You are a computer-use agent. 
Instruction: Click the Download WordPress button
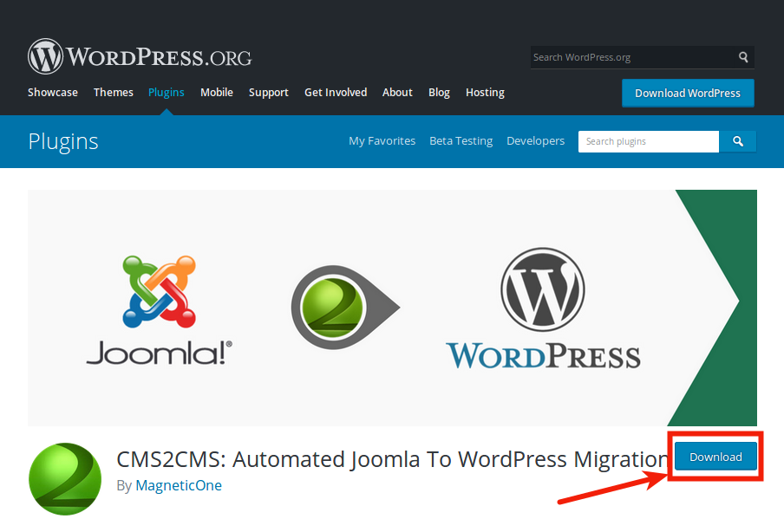coord(688,93)
